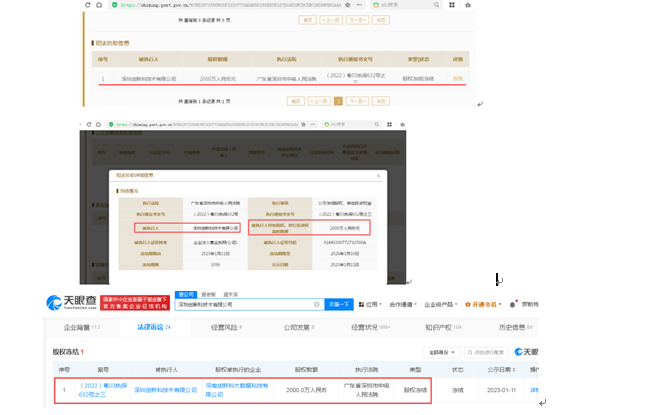Click 下一页 in the pager showing 1 条记录
669x415 pixels.
[x=358, y=101]
